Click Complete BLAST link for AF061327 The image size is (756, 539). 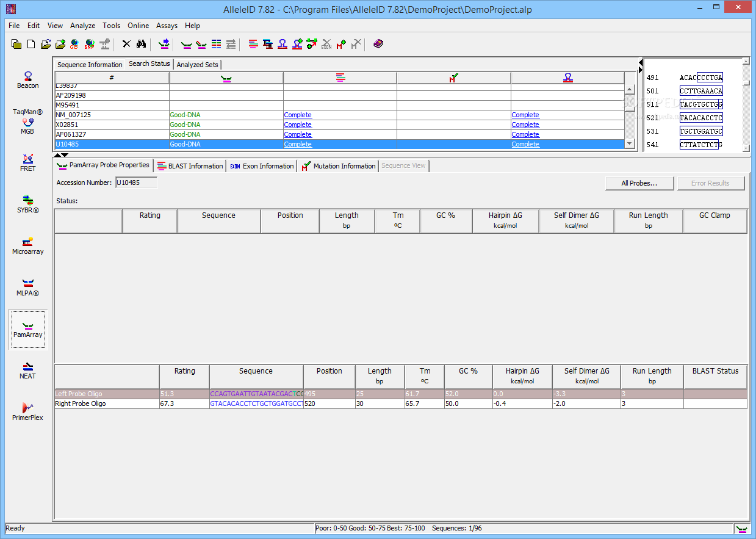[x=298, y=134]
